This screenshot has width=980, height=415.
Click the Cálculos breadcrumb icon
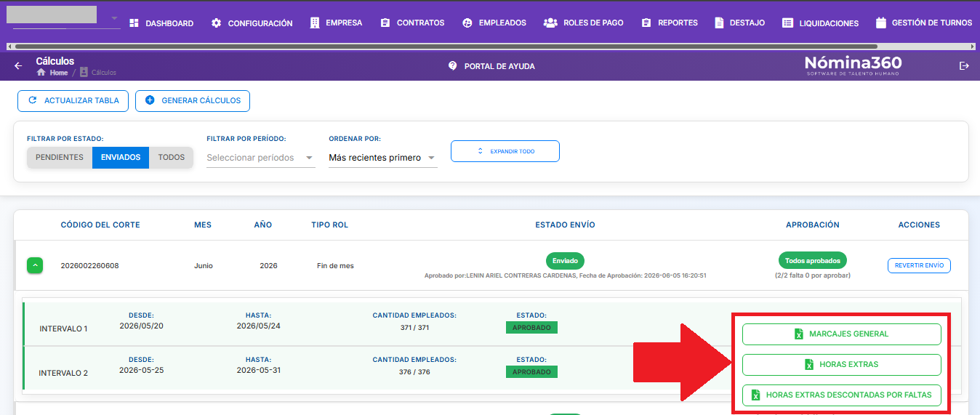pos(84,73)
